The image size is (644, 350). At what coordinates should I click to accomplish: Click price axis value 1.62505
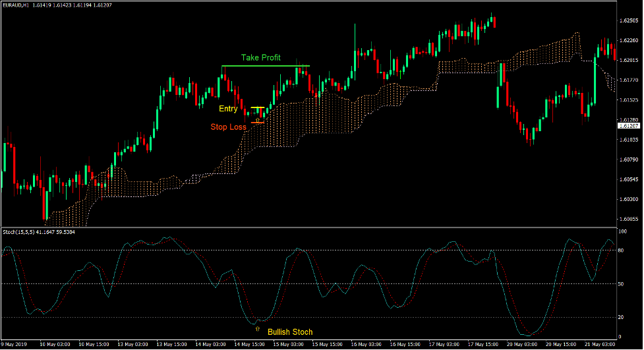(628, 20)
